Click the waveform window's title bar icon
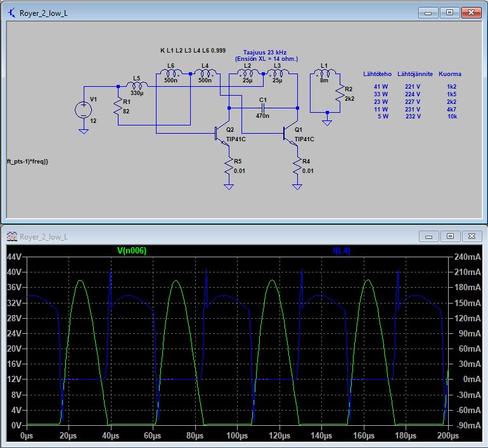Viewport: 488px width, 448px height. tap(13, 237)
